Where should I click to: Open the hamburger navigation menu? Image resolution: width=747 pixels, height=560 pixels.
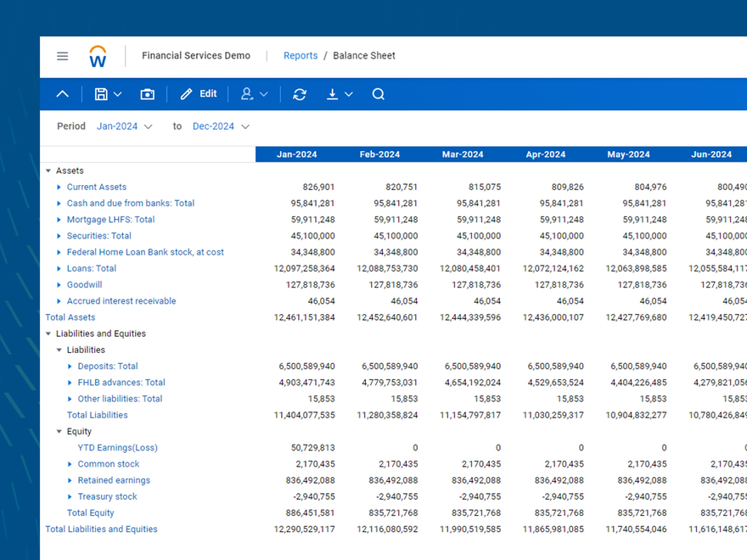pyautogui.click(x=62, y=55)
